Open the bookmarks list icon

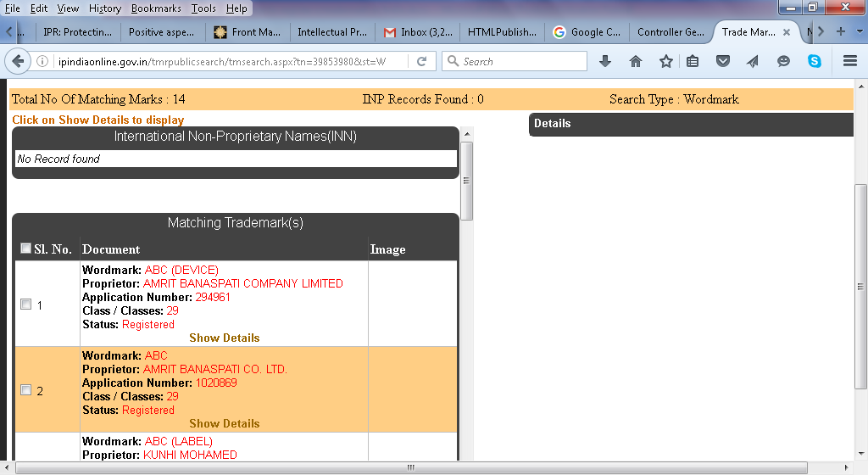pos(693,61)
